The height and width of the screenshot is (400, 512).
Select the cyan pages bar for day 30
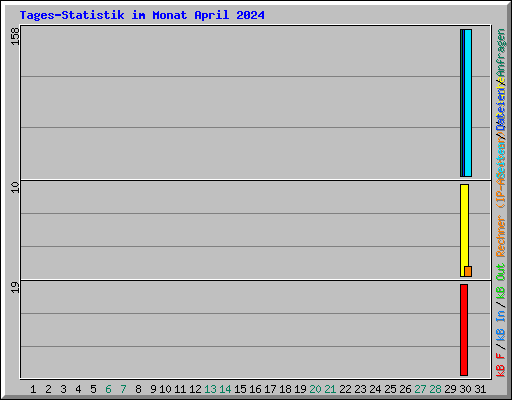468,103
